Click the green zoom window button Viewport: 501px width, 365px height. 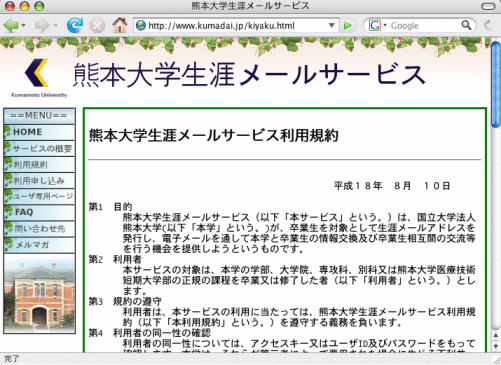39,6
